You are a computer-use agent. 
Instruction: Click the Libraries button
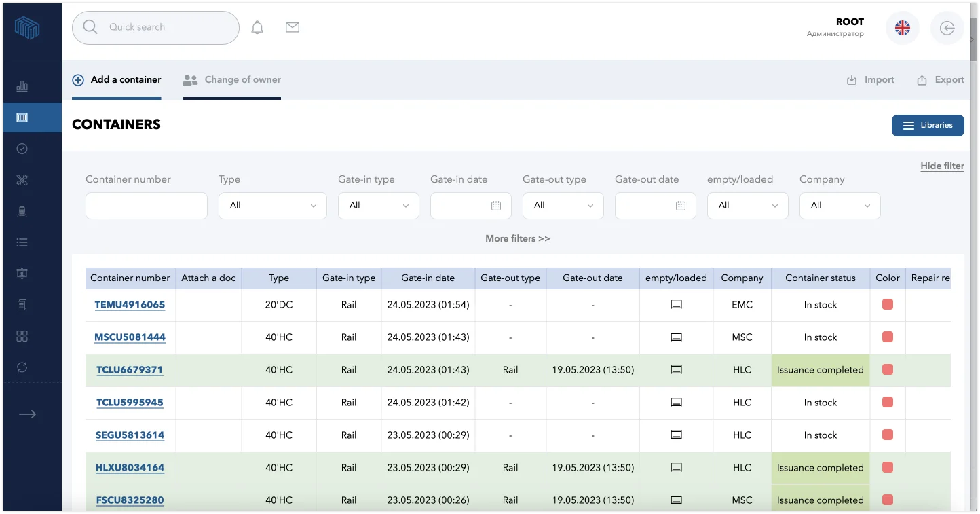[928, 126]
